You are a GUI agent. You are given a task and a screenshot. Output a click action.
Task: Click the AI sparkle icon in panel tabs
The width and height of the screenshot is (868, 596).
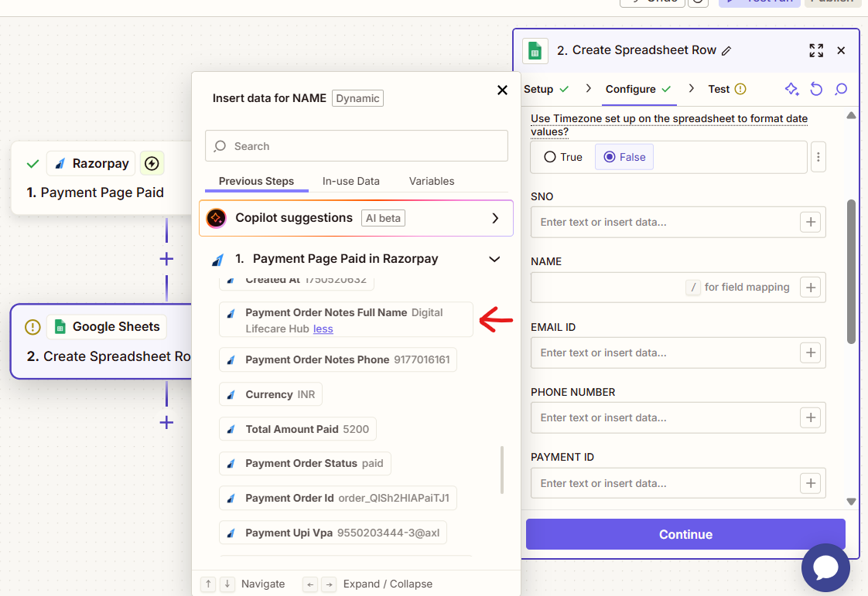[x=791, y=89]
